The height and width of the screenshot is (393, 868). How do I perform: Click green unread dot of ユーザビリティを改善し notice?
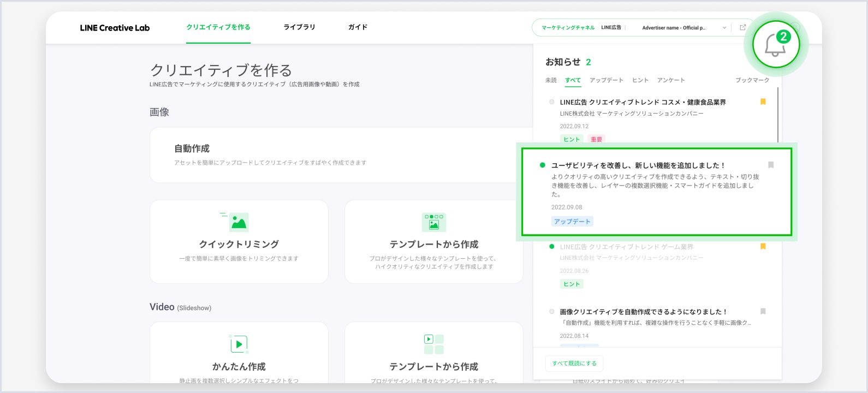542,165
